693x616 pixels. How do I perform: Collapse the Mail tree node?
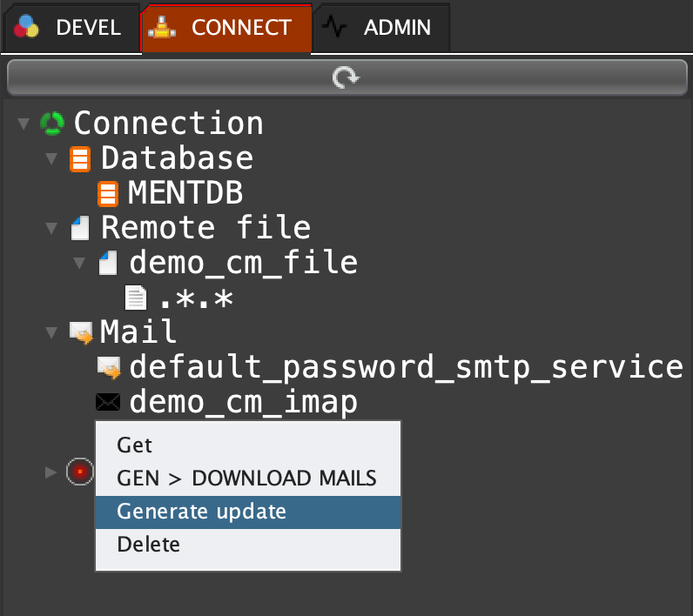51,331
